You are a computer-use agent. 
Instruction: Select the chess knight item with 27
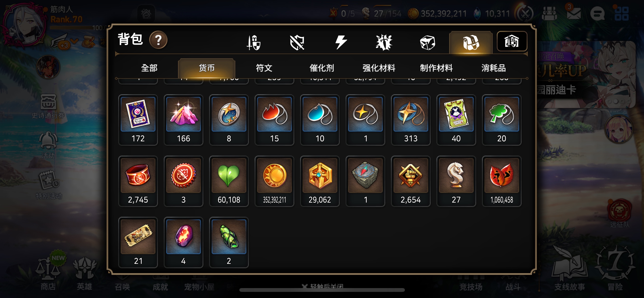tap(456, 181)
